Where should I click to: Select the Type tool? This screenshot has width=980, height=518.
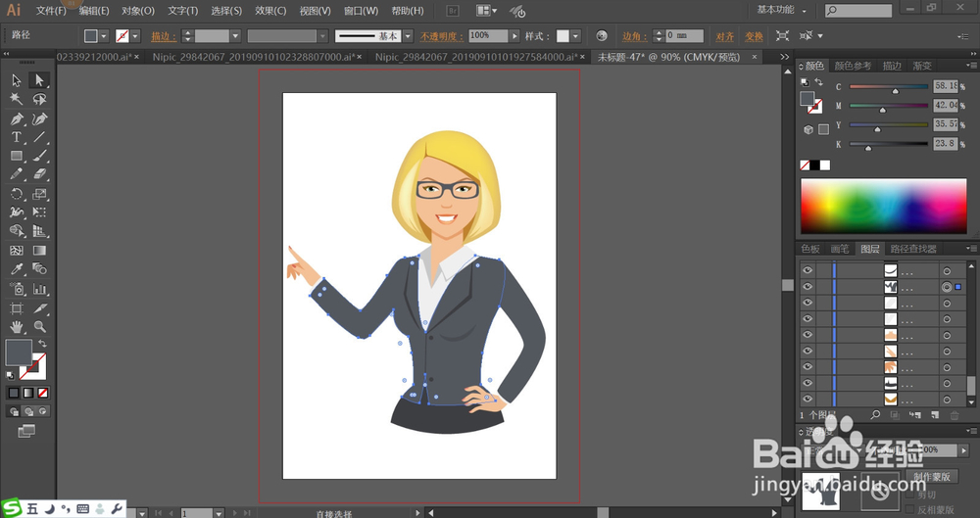pos(17,137)
